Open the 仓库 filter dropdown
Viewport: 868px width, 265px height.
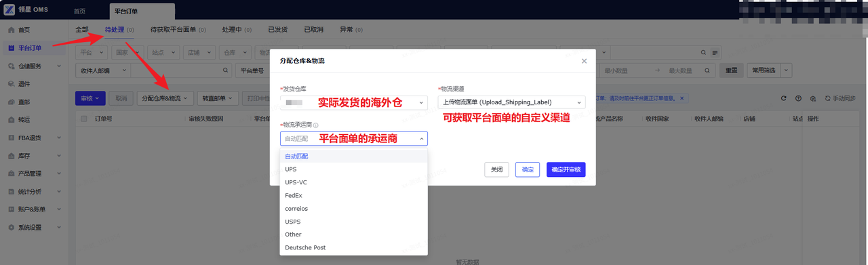click(x=236, y=52)
